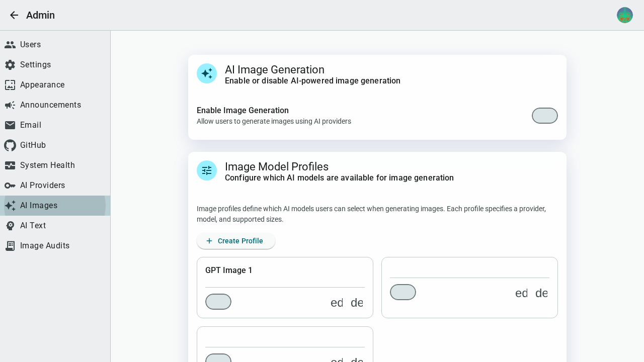Click the Announcements megaphone icon
Viewport: 644px width, 362px height.
10,105
